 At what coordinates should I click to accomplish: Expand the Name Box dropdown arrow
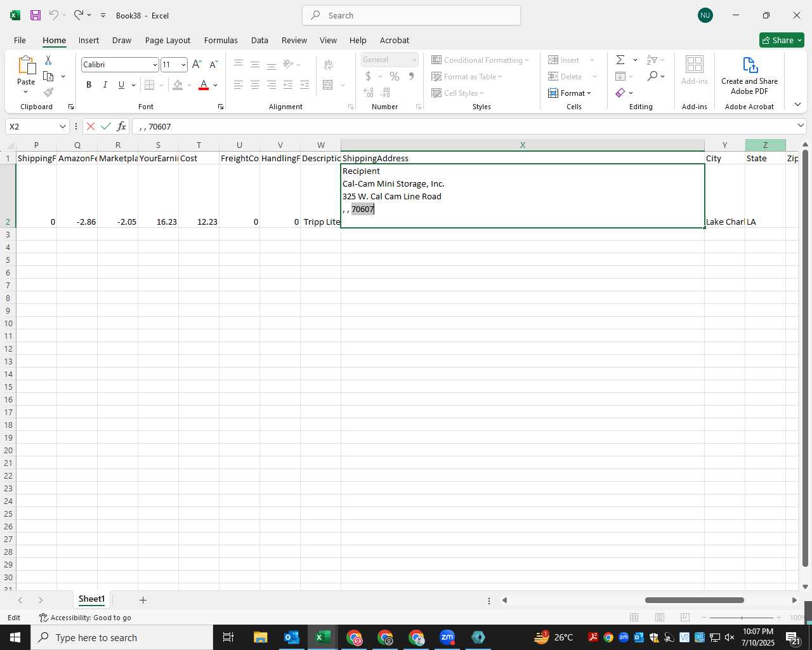62,126
